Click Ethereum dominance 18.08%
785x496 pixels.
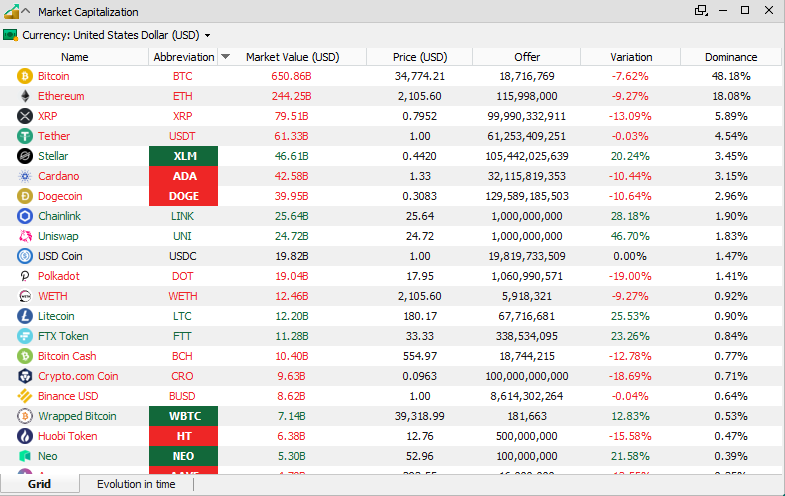point(731,96)
